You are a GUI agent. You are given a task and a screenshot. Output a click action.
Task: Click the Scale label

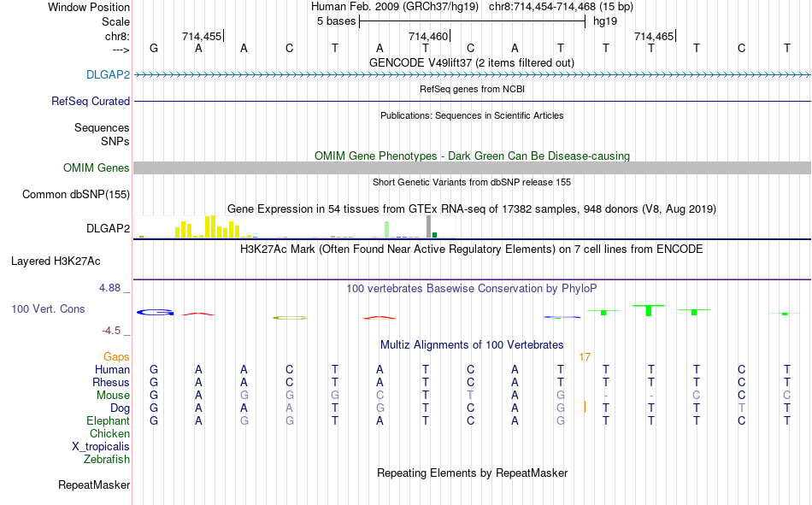point(115,21)
